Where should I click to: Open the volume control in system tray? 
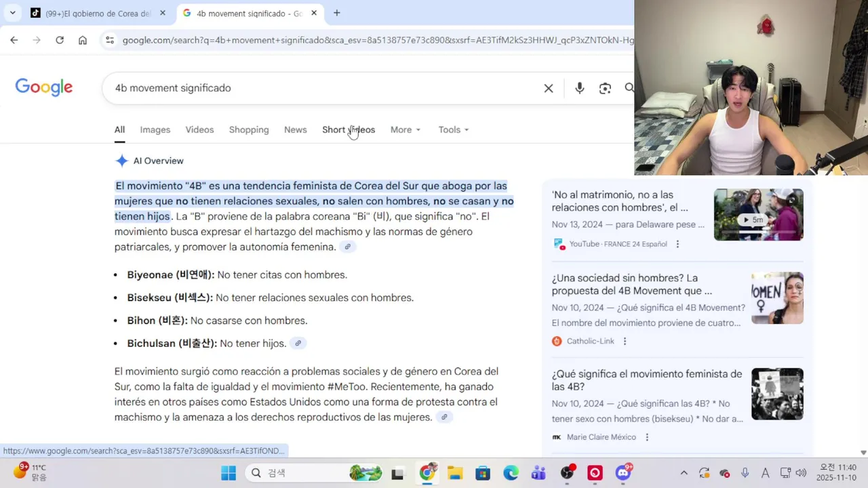[x=801, y=473]
